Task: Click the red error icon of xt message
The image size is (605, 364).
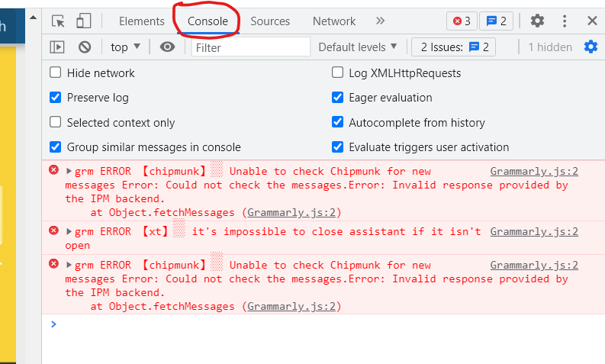Action: pos(53,230)
